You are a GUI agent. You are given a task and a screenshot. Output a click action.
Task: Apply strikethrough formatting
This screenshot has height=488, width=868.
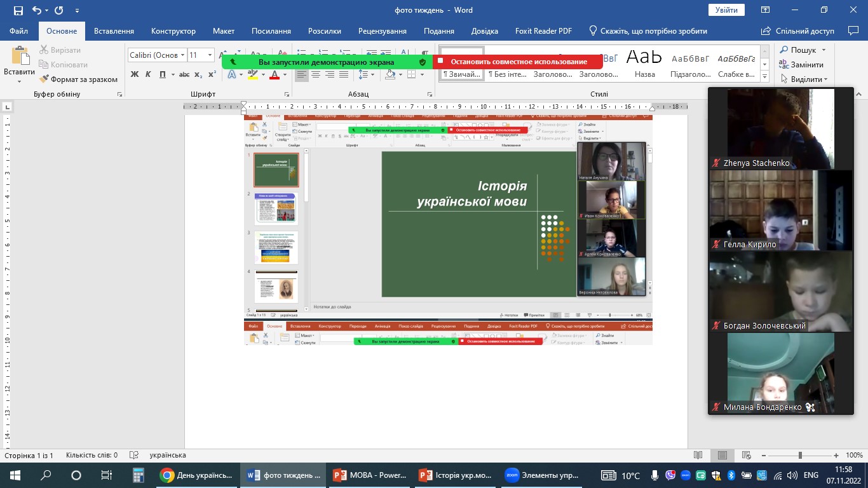pos(184,74)
